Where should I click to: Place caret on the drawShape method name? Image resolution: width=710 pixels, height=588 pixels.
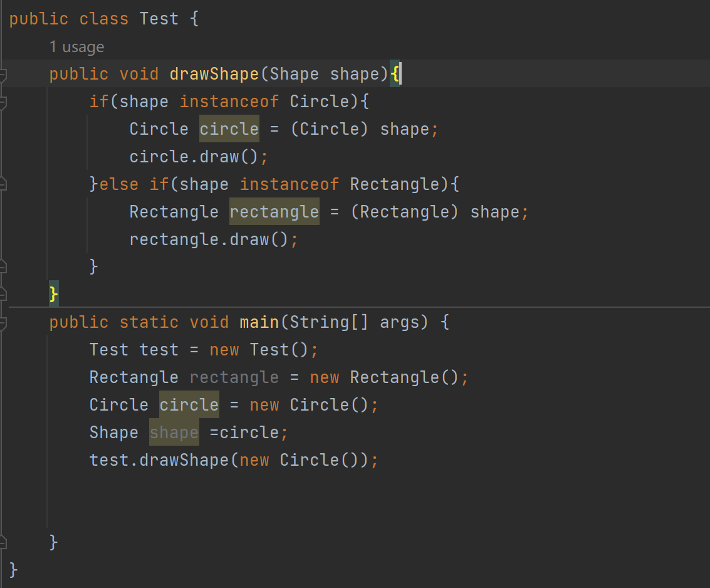(214, 73)
